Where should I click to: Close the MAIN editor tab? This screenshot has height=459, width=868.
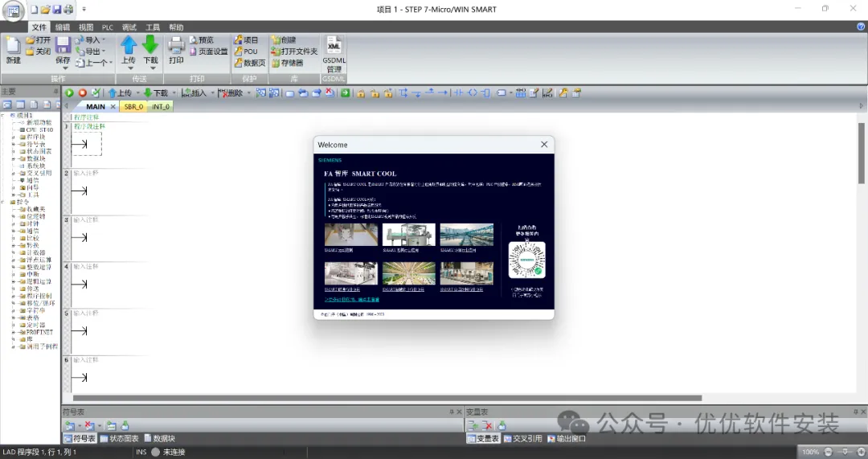[x=113, y=106]
